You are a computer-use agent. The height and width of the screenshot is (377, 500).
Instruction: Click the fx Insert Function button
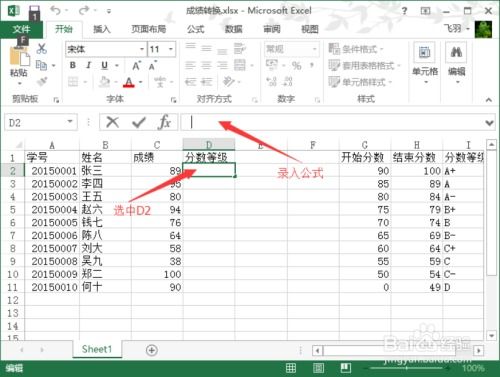tap(164, 122)
